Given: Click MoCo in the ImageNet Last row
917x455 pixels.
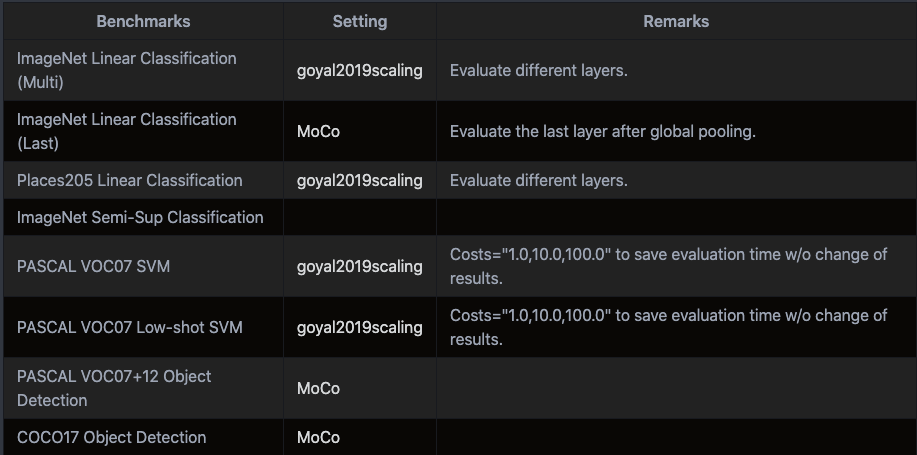Looking at the screenshot, I should pyautogui.click(x=319, y=132).
